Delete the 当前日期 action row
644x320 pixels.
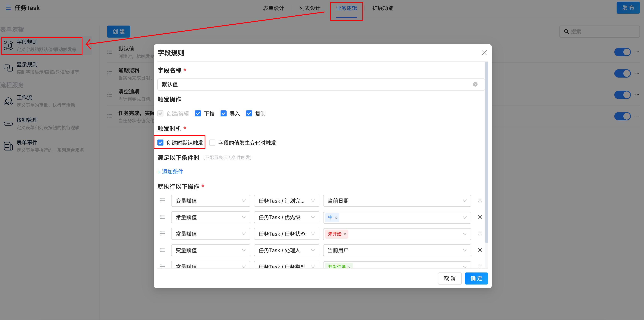[480, 201]
